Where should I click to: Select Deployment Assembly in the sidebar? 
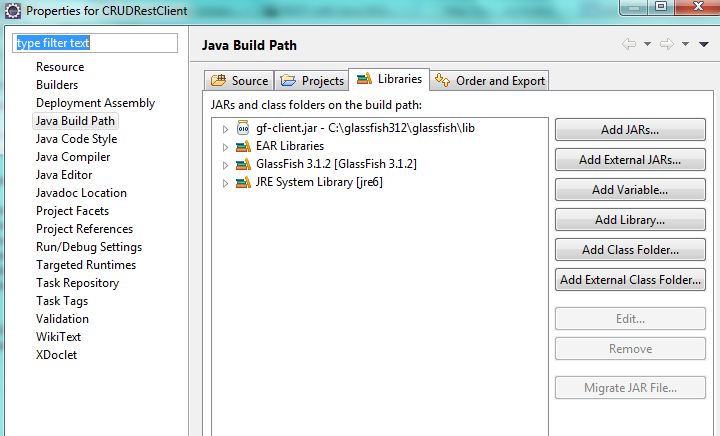point(95,103)
